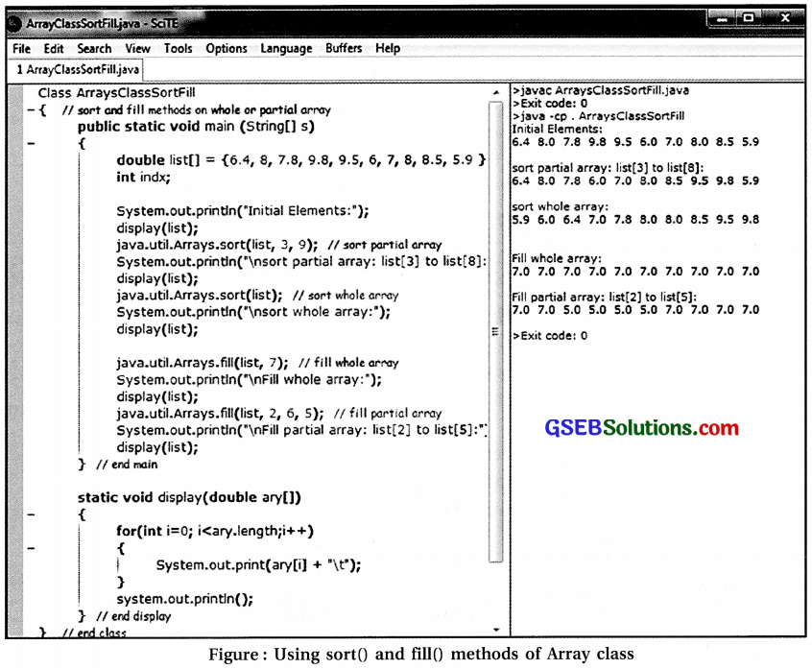Open the Buffers menu
Viewport: 812px width, 669px height.
343,48
